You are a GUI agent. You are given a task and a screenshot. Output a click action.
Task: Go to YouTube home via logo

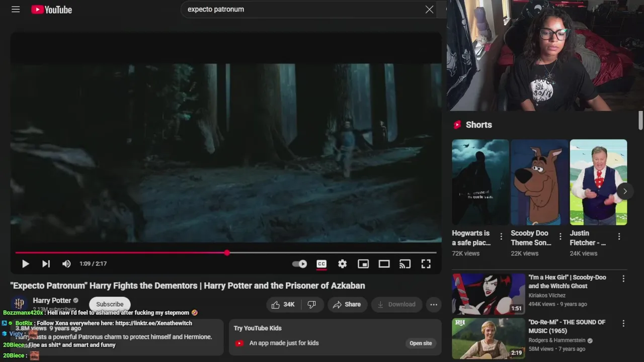51,10
